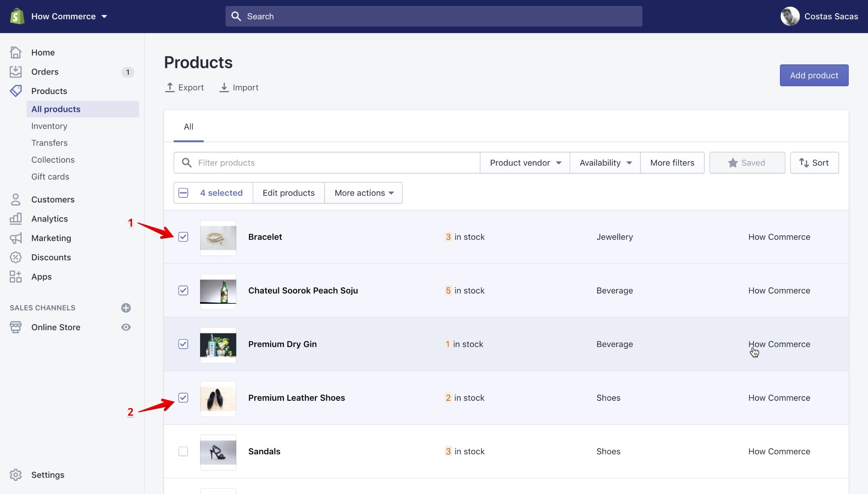Open the Inventory submenu item

tap(49, 126)
